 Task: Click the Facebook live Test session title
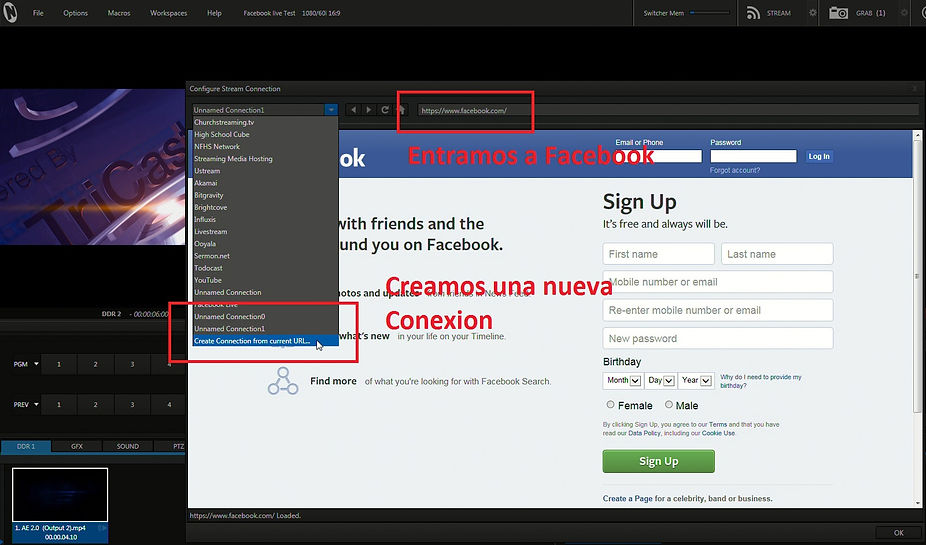pyautogui.click(x=269, y=13)
